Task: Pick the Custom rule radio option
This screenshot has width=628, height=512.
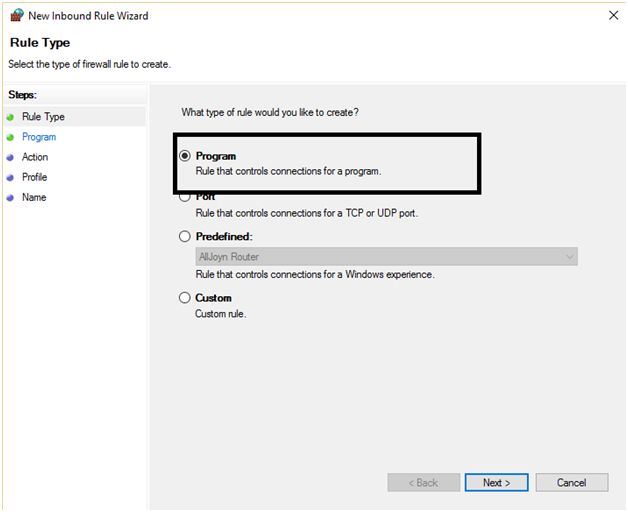Action: pos(184,298)
